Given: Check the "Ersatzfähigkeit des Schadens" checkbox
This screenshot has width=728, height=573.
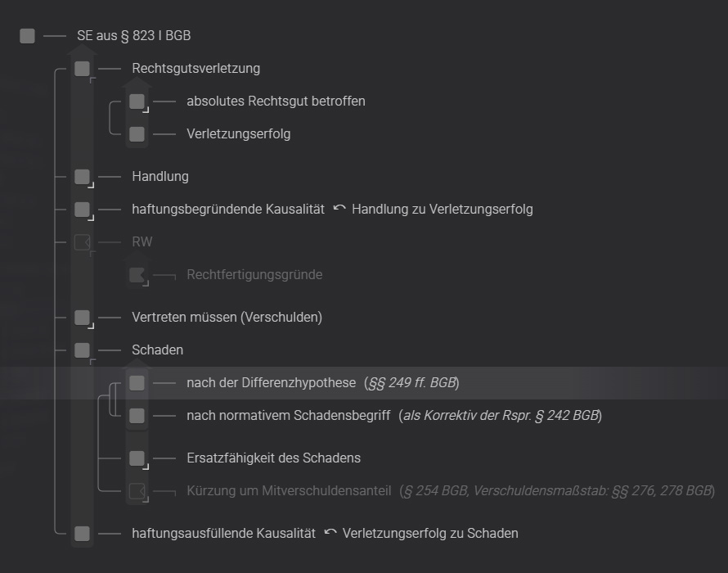Looking at the screenshot, I should pos(137,458).
